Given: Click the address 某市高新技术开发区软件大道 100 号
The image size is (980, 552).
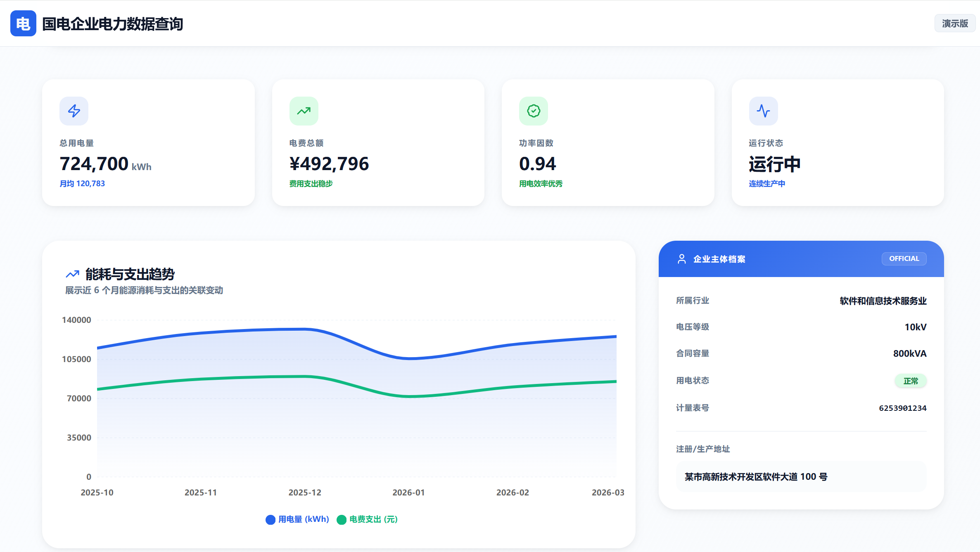Looking at the screenshot, I should pos(756,477).
